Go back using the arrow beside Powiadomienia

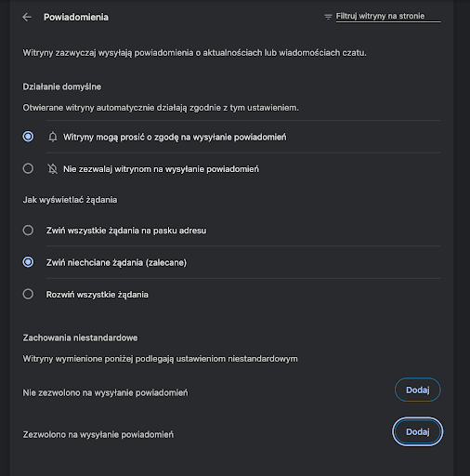pyautogui.click(x=27, y=17)
